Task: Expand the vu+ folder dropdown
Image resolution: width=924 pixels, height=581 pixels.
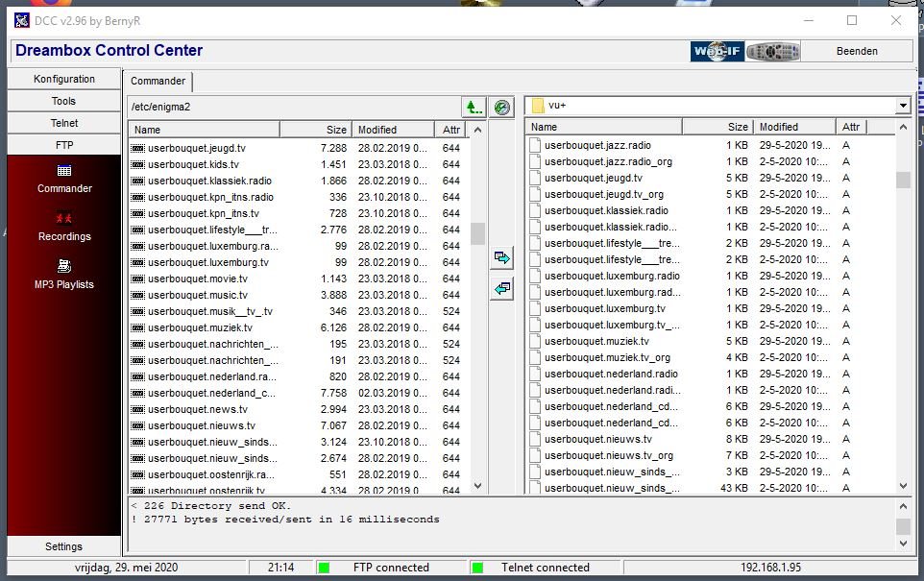Action: coord(903,106)
